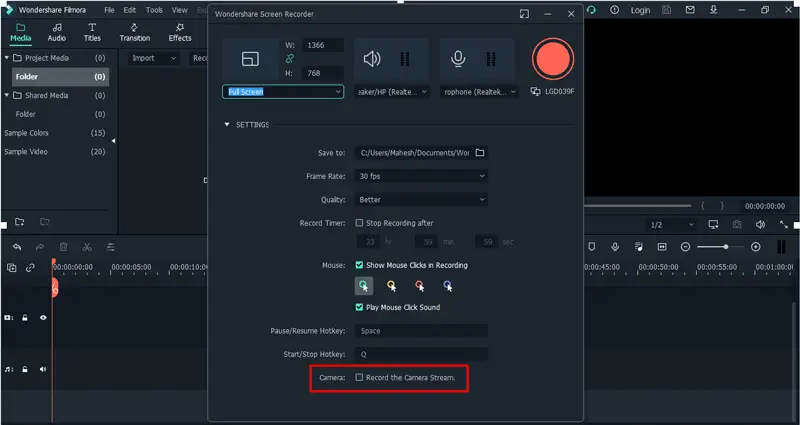This screenshot has width=800, height=425.
Task: Collapse the SETTINGS section
Action: [227, 124]
